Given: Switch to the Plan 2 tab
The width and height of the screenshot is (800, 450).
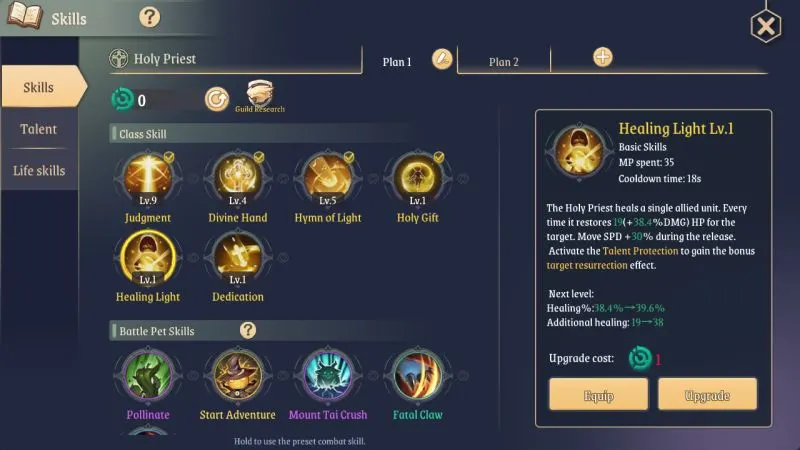Looking at the screenshot, I should (x=504, y=62).
